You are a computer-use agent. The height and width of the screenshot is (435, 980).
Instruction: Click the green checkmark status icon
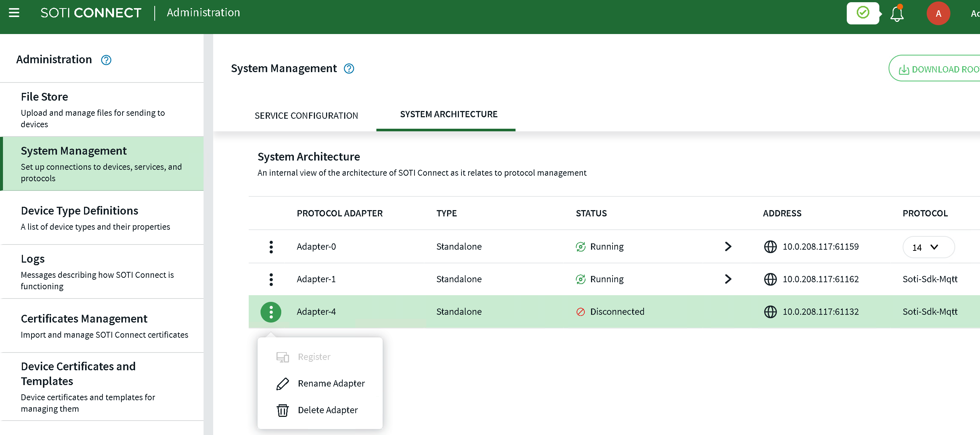point(863,13)
